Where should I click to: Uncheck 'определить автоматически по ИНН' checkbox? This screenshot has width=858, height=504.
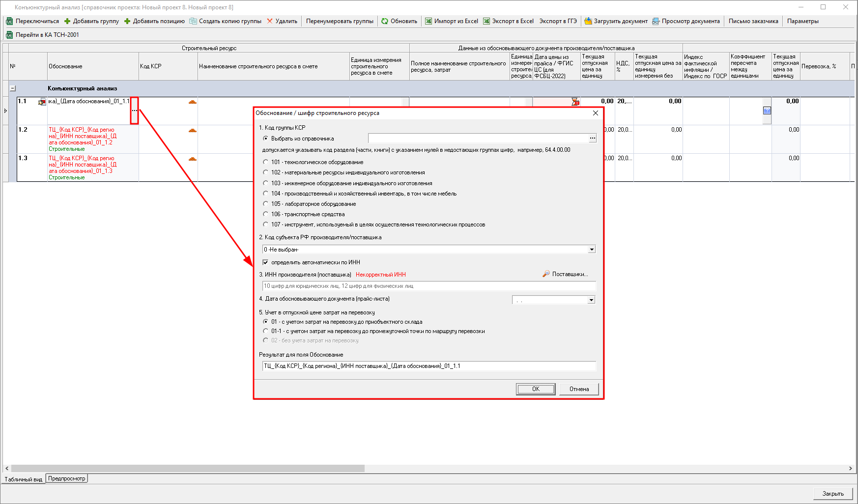pos(265,262)
